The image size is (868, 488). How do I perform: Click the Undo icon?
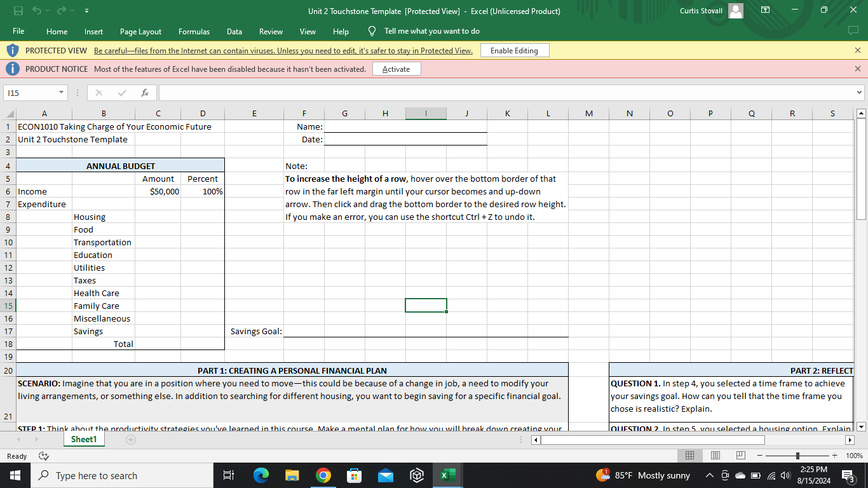[37, 11]
